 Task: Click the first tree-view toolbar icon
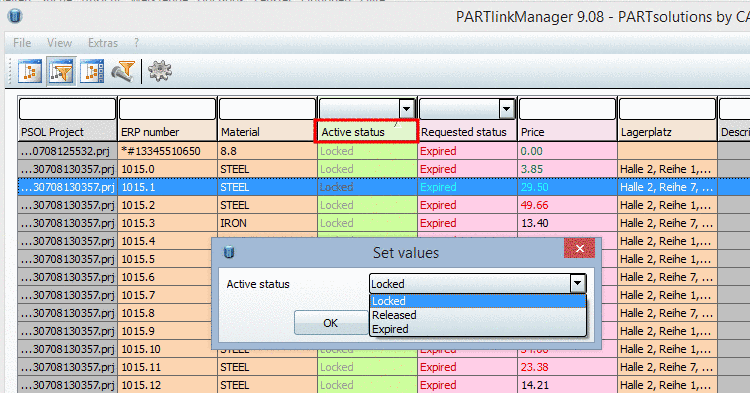30,72
